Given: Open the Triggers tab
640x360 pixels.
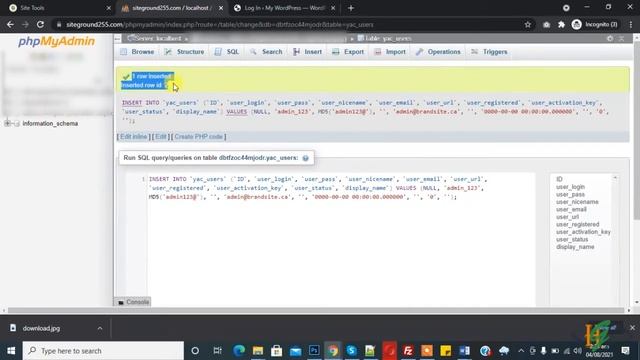Looking at the screenshot, I should click(x=489, y=52).
